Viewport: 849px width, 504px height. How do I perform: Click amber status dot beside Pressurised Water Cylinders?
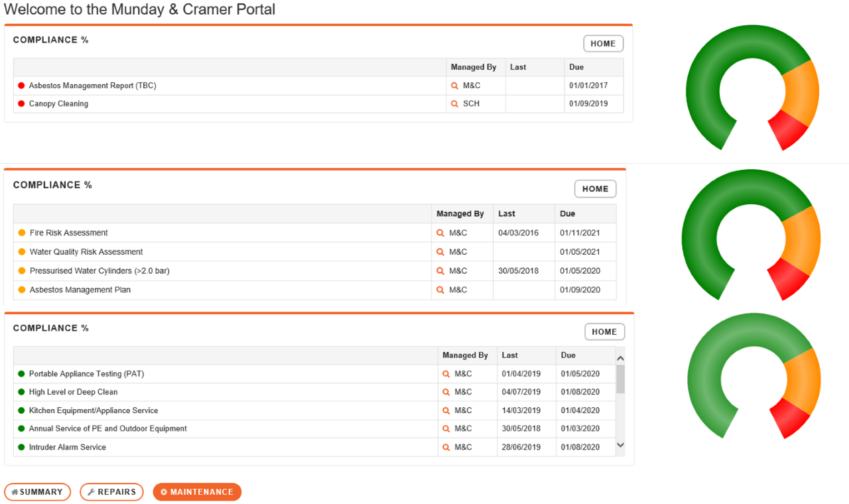pyautogui.click(x=22, y=271)
